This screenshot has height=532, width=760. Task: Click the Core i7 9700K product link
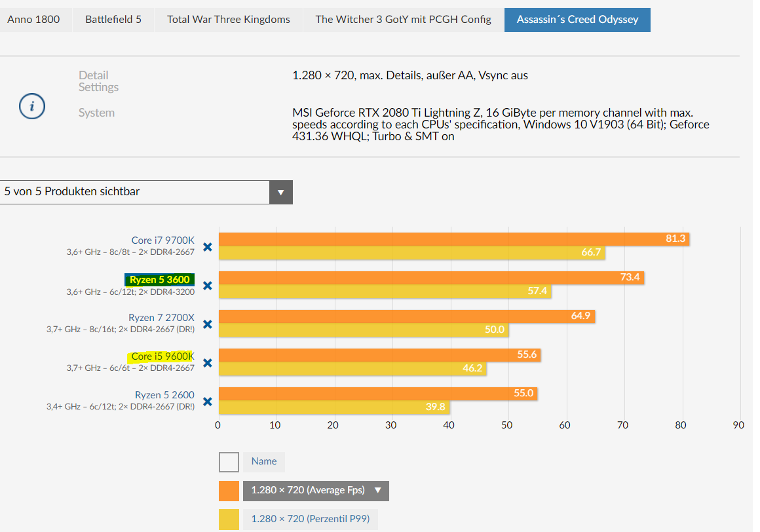[x=163, y=240]
